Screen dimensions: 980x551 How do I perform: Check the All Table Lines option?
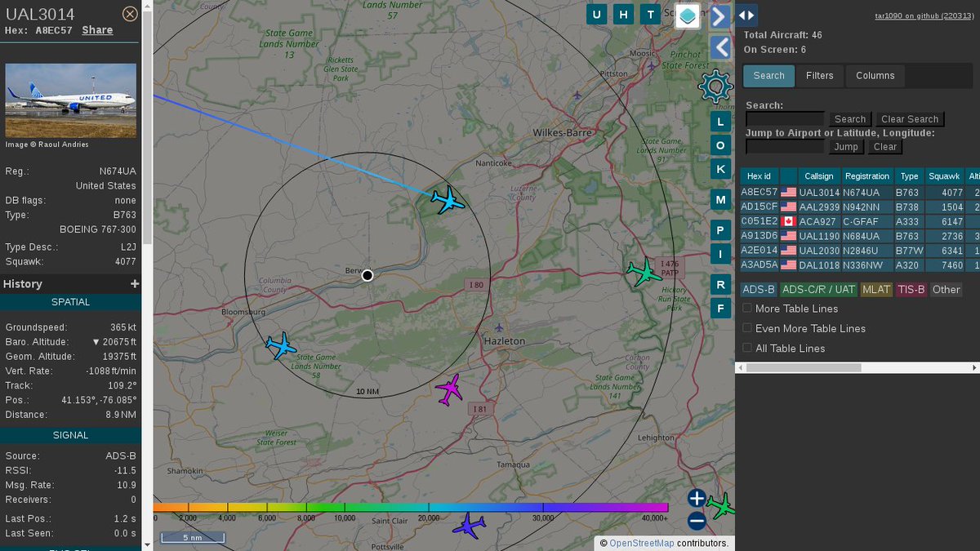746,348
